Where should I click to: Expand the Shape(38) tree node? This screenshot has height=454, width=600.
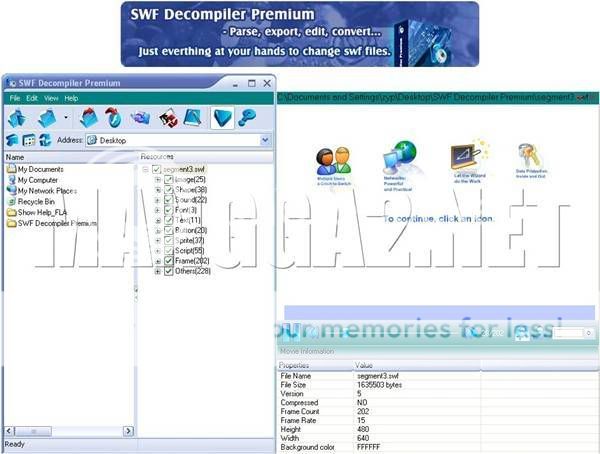point(158,190)
